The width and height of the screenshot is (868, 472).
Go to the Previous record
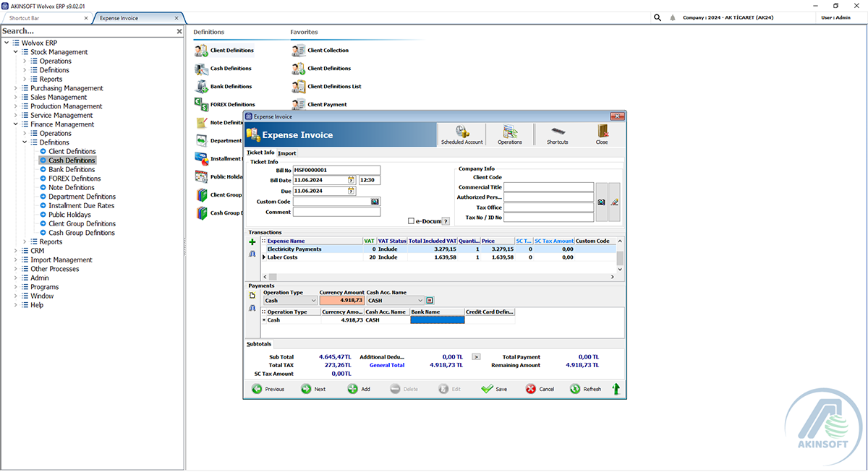coord(268,389)
